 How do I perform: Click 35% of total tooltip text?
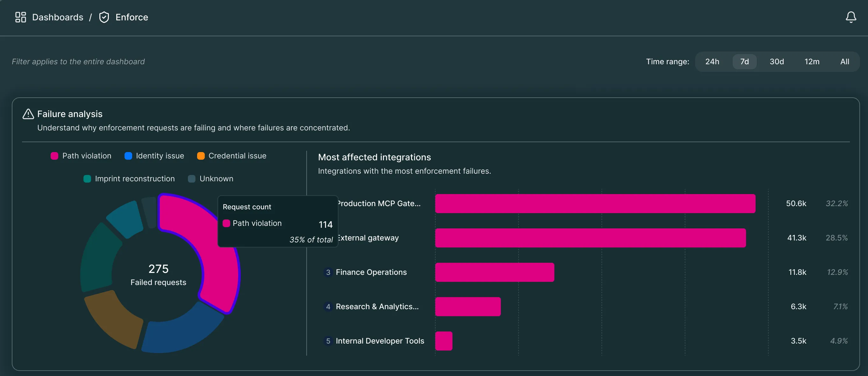click(311, 239)
